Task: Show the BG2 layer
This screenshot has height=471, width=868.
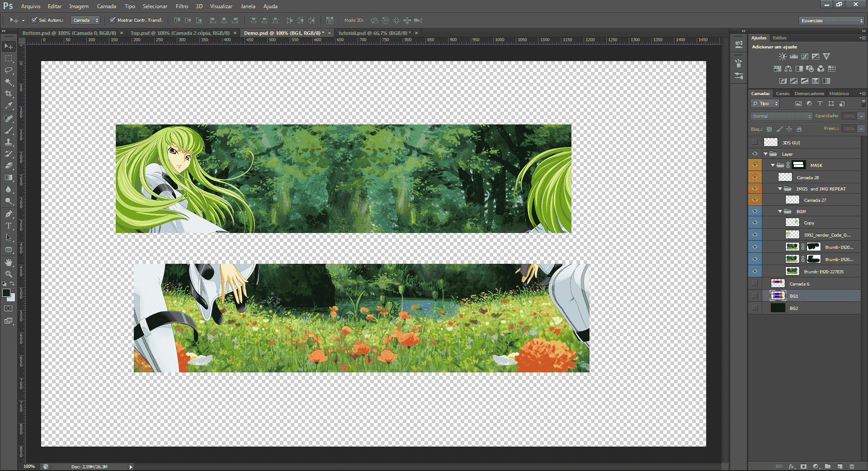Action: (755, 308)
